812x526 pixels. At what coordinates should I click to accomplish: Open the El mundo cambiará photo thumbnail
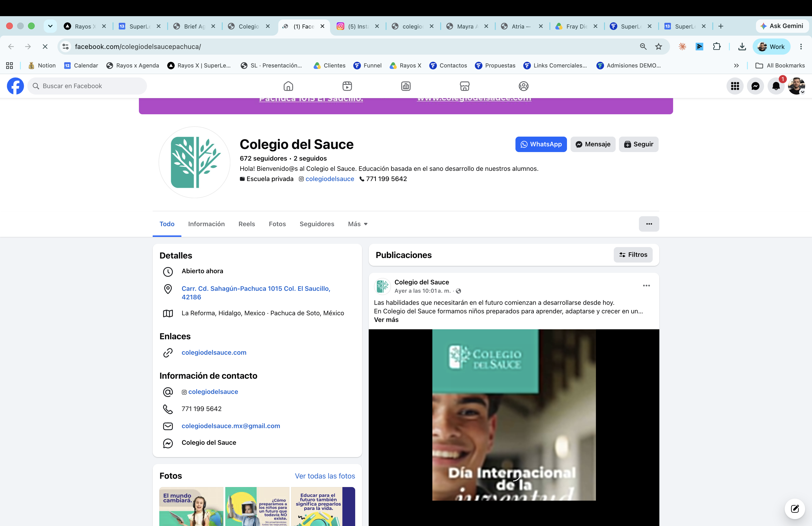pos(191,507)
